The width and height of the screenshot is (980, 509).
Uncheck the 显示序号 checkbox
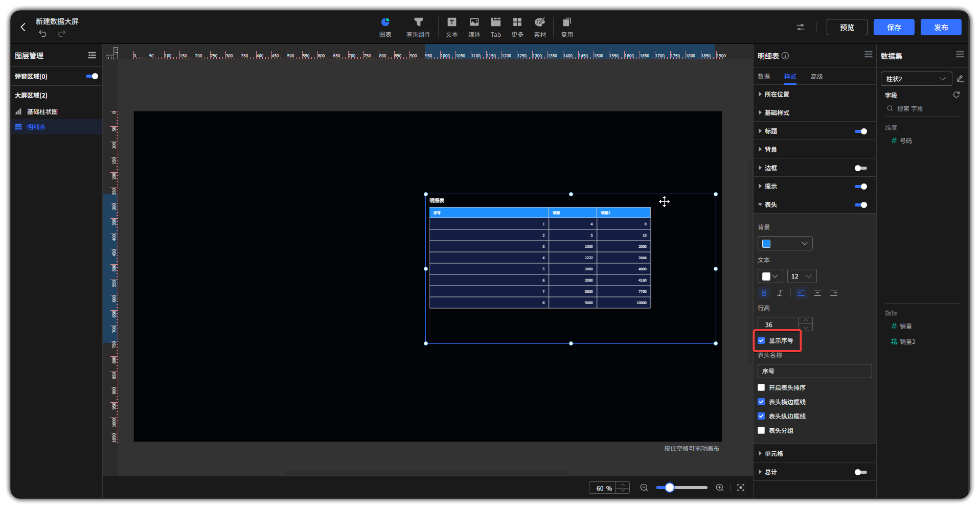(762, 341)
